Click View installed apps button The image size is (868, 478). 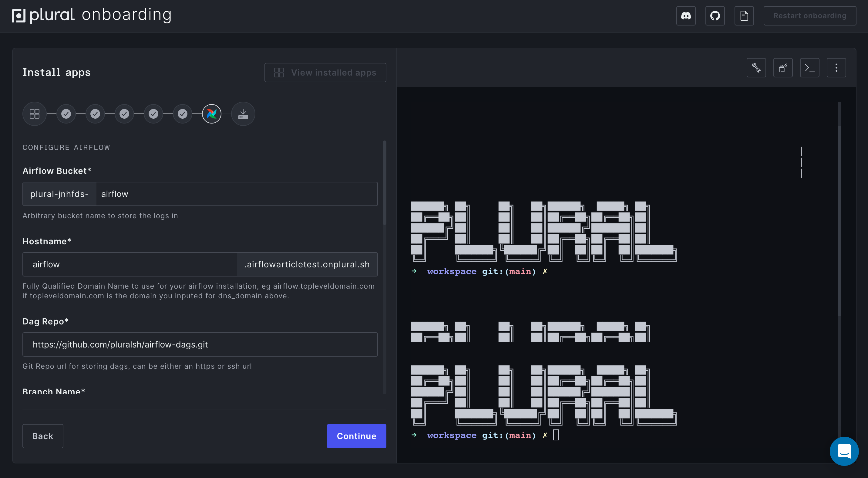pyautogui.click(x=325, y=73)
